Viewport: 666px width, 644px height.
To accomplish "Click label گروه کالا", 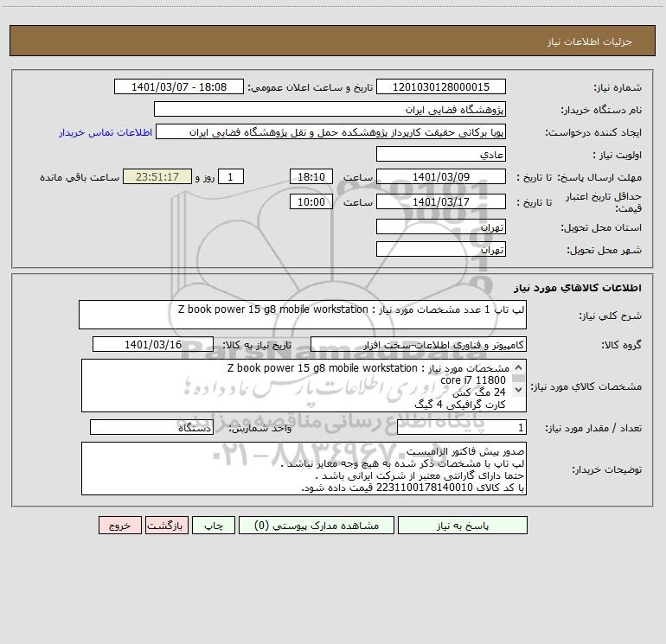I will (622, 345).
